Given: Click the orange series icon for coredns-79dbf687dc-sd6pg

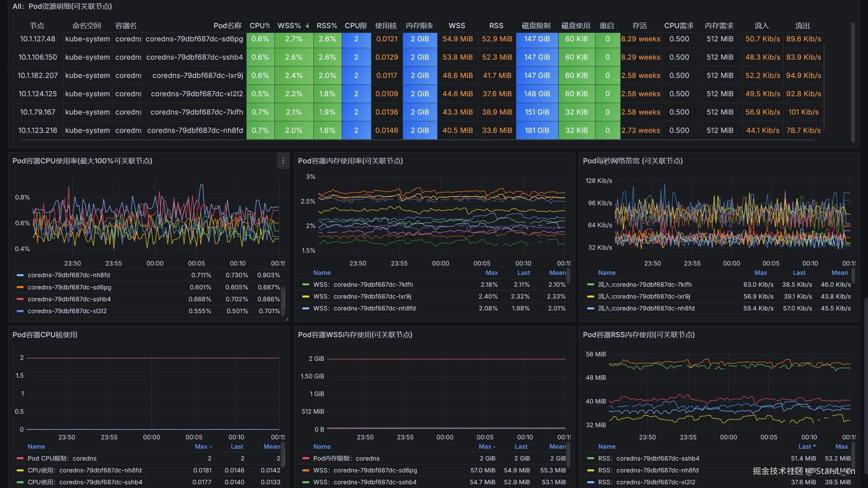Looking at the screenshot, I should point(20,287).
